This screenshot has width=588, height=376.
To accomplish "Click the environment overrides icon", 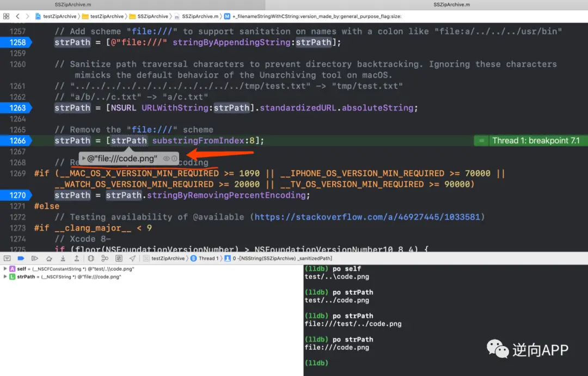I will (x=119, y=258).
